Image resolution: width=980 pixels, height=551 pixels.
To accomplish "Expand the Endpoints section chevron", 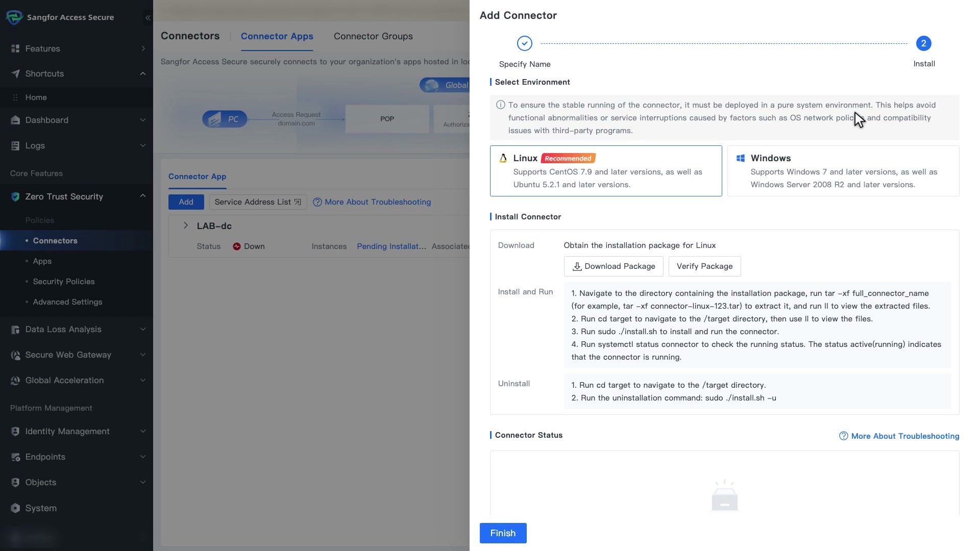I will pyautogui.click(x=143, y=457).
